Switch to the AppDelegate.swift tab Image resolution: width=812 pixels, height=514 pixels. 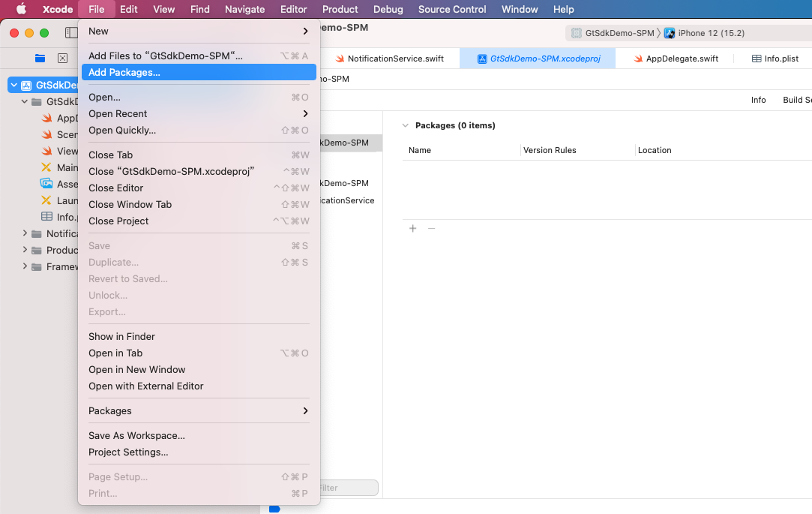pos(676,59)
